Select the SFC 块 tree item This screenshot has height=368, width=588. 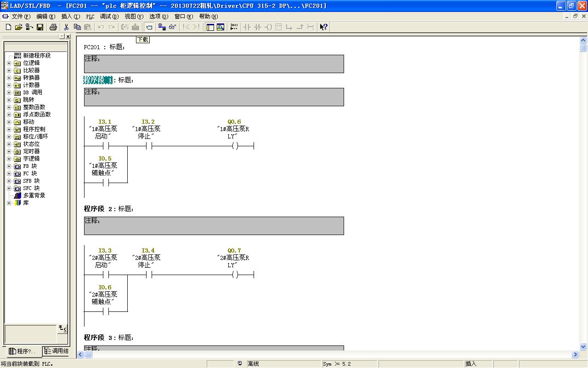pos(31,188)
